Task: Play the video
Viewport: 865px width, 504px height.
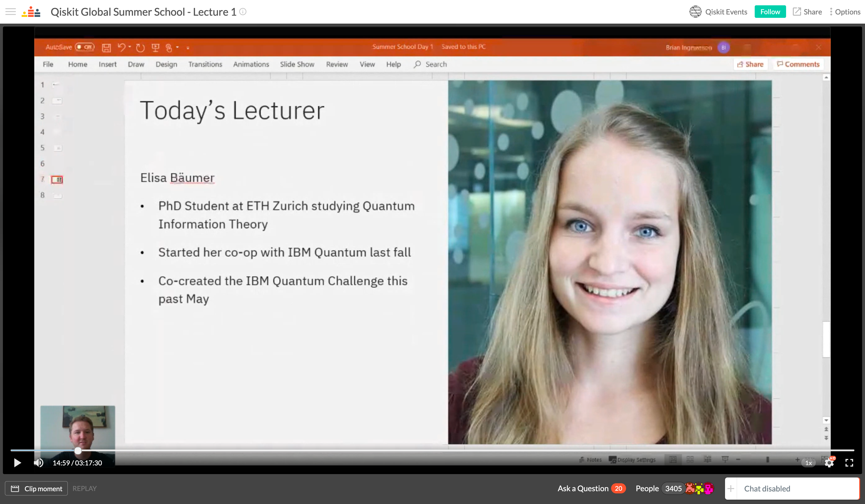Action: click(17, 463)
